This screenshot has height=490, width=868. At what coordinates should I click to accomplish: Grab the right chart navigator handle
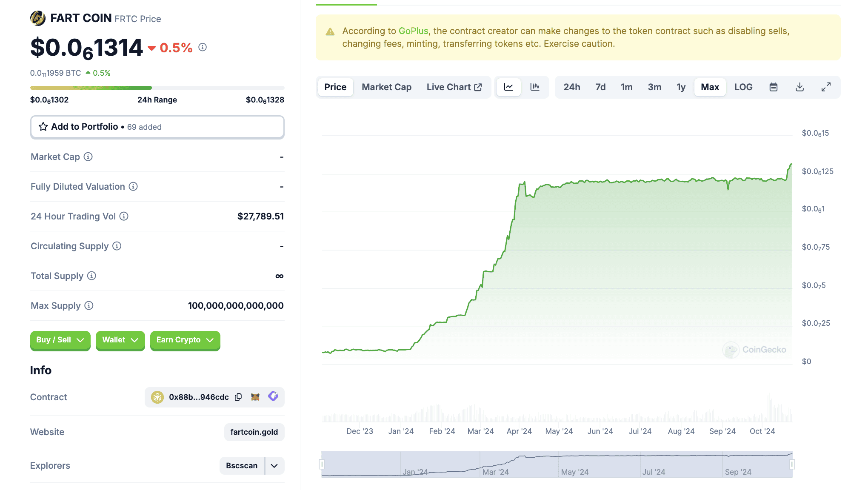coord(792,464)
